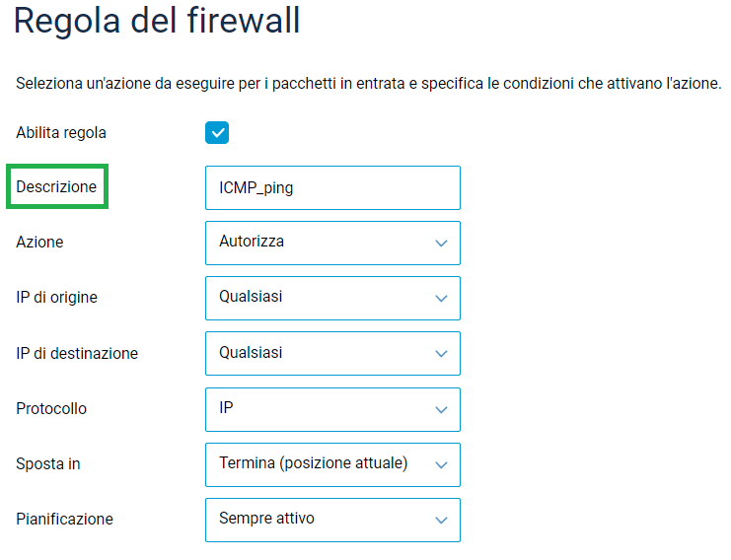Image resolution: width=731 pixels, height=560 pixels.
Task: Uncheck the Abilita regola checkbox
Action: (217, 132)
